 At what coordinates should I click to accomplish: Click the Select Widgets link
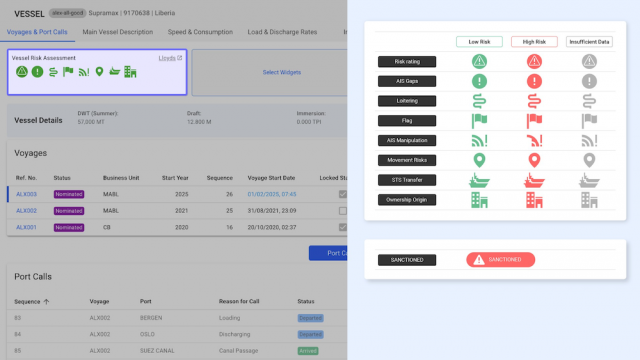pos(282,72)
